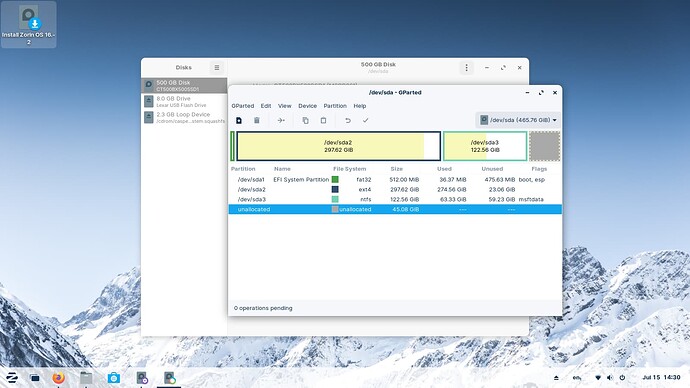Viewport: 690px width, 388px height.
Task: Click the 297.62 GiB size cell
Action: (x=404, y=190)
